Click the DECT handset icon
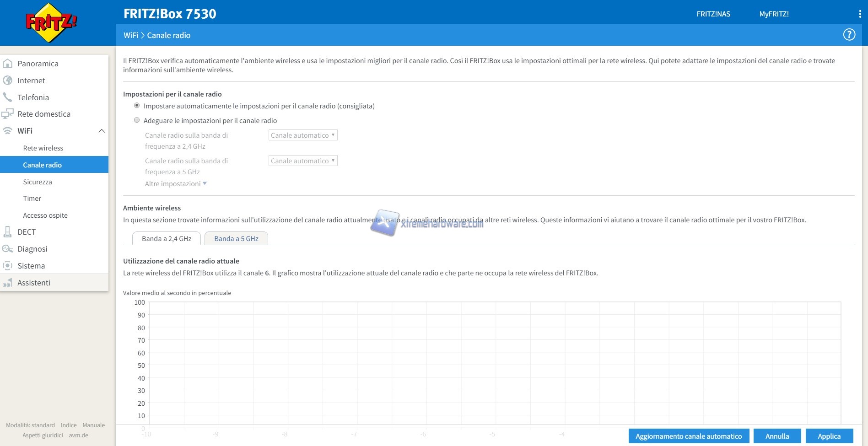 [x=7, y=232]
